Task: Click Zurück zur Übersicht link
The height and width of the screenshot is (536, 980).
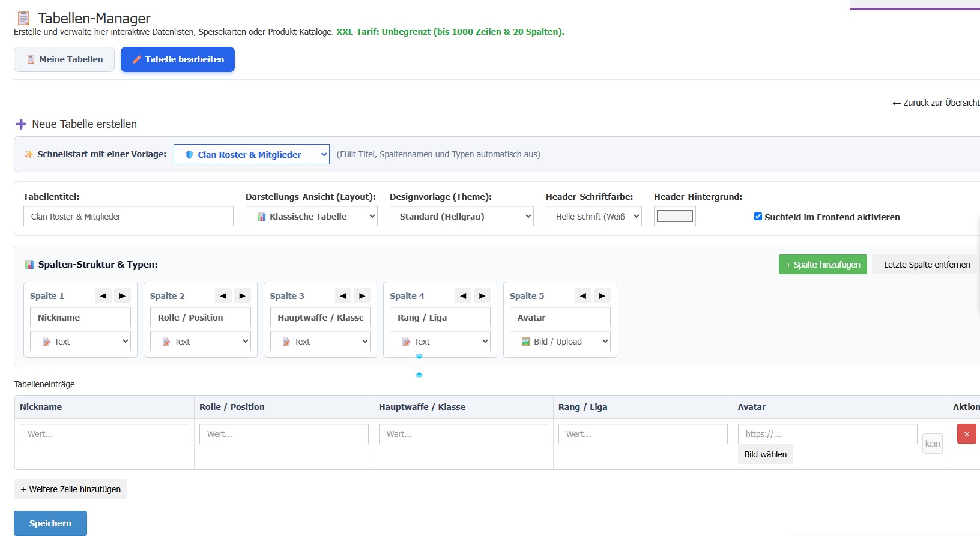Action: (936, 103)
